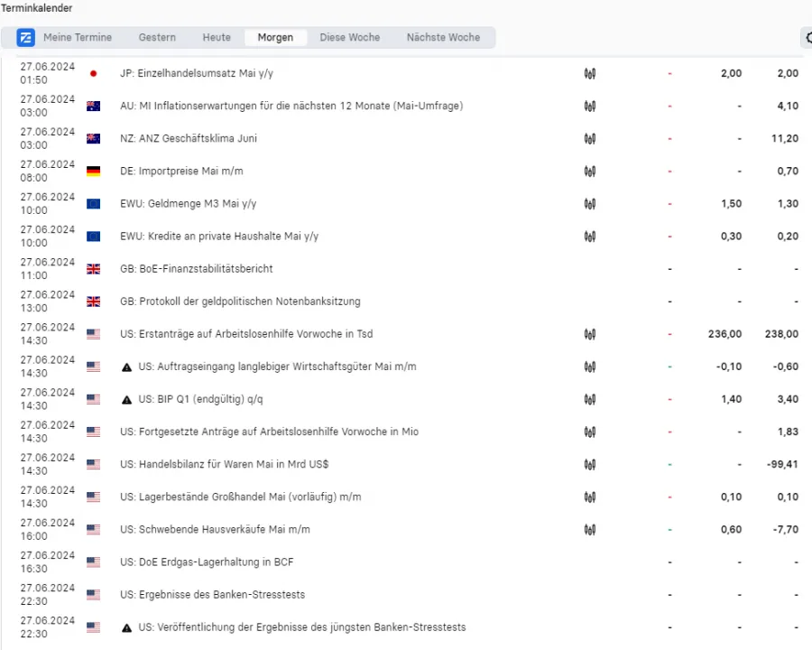Switch to the Heute tab

point(217,38)
